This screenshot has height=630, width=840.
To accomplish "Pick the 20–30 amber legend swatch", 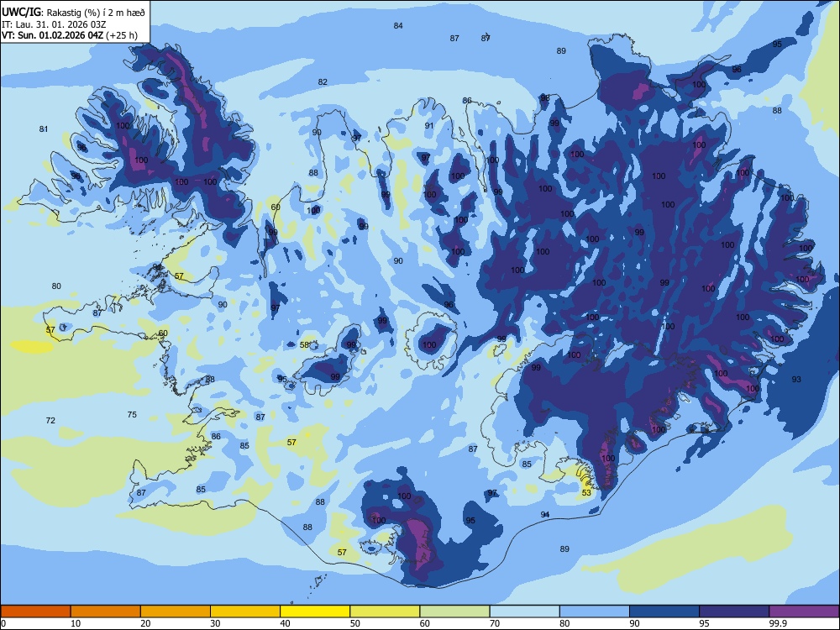I will click(176, 612).
